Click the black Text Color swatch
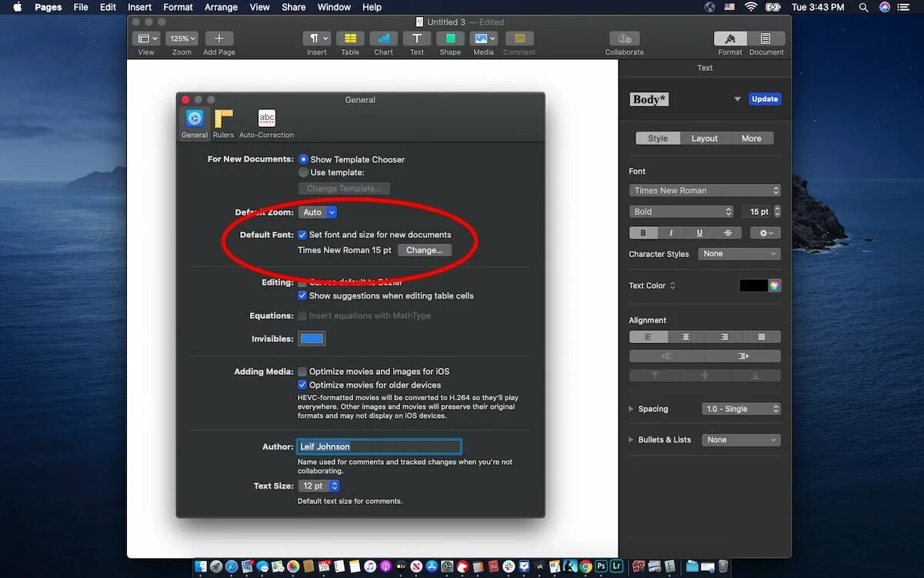 tap(753, 286)
